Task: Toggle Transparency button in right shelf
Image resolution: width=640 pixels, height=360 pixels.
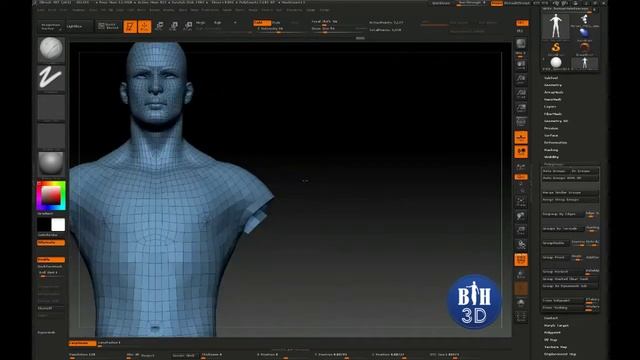Action: tap(521, 274)
